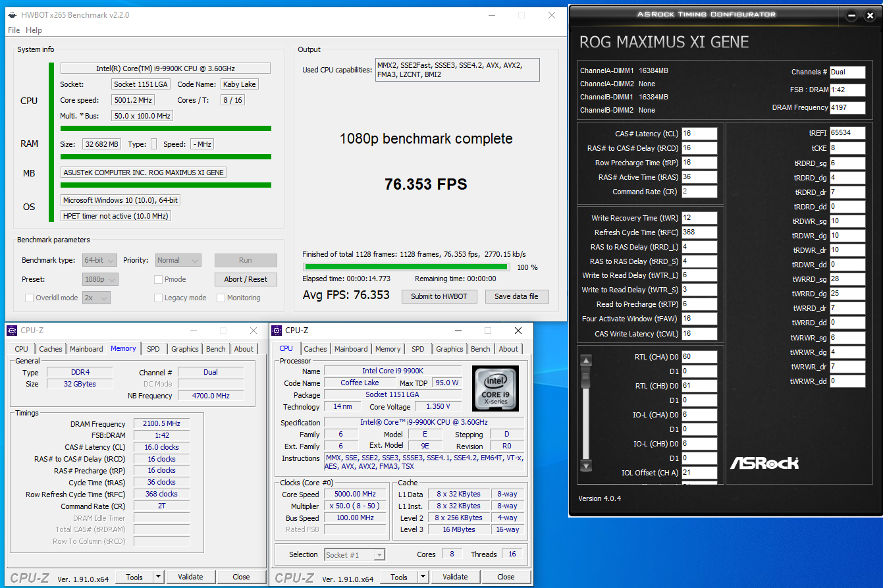Click the tCKE value field
The width and height of the screenshot is (883, 588).
[847, 148]
